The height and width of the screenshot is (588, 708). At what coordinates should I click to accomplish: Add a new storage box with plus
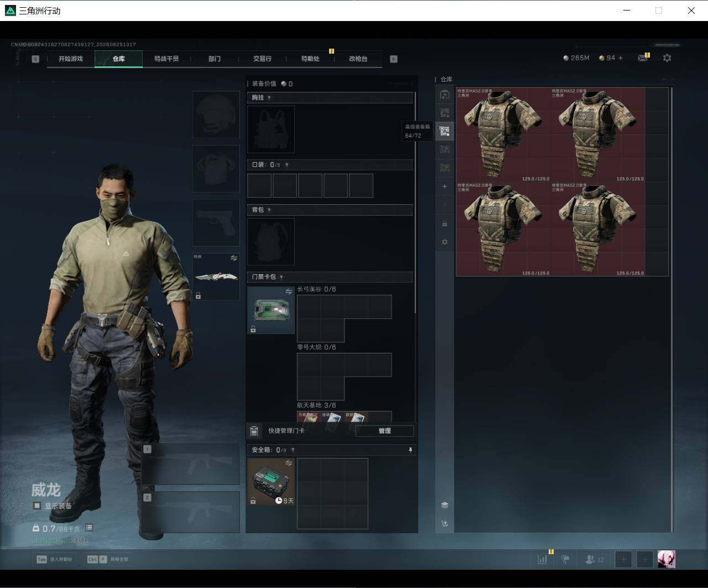click(x=445, y=186)
